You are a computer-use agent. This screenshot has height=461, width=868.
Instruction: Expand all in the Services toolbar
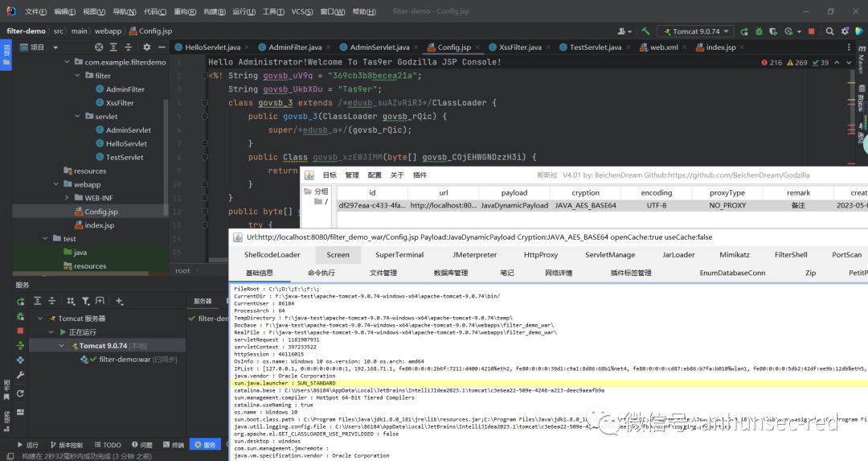coord(38,301)
